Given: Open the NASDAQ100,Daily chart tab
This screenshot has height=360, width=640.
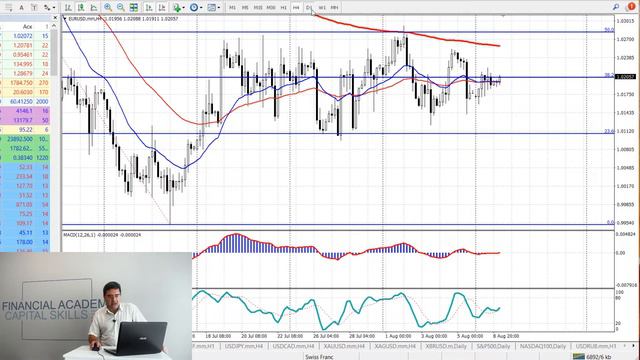Looking at the screenshot, I should (x=542, y=346).
